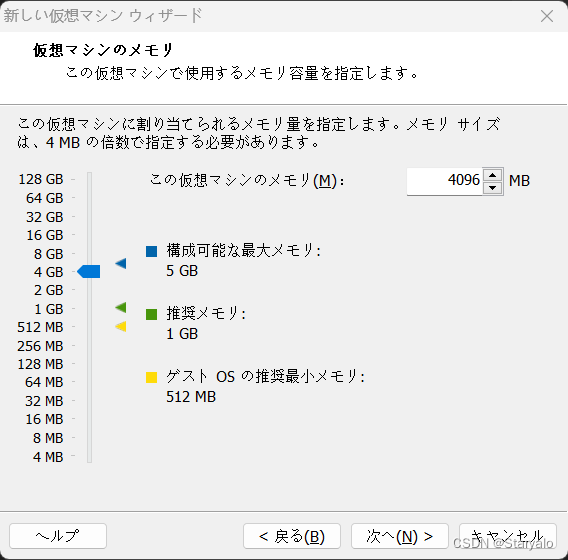
Task: Go back with the 戻る(B) button
Action: [292, 536]
